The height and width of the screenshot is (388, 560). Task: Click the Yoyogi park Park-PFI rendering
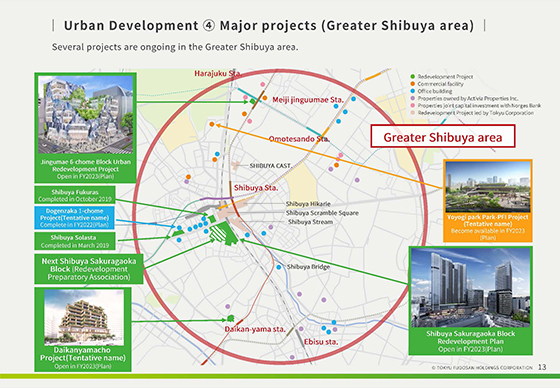pyautogui.click(x=488, y=187)
